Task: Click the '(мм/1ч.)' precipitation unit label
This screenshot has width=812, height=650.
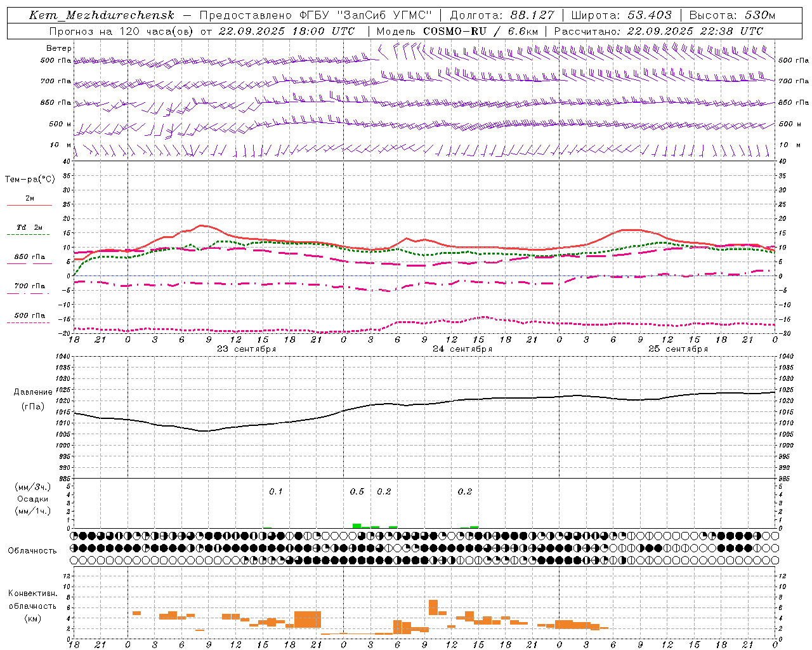Action: point(32,511)
